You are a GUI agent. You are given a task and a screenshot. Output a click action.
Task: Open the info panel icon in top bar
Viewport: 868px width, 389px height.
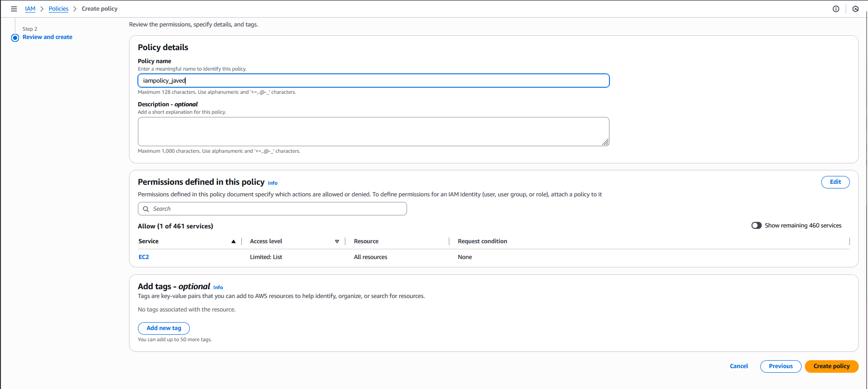click(x=836, y=9)
